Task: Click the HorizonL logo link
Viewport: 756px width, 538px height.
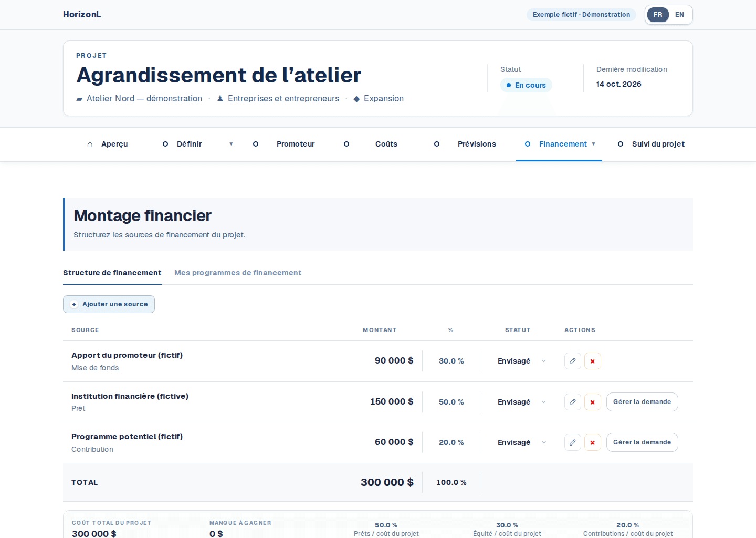Action: tap(82, 15)
